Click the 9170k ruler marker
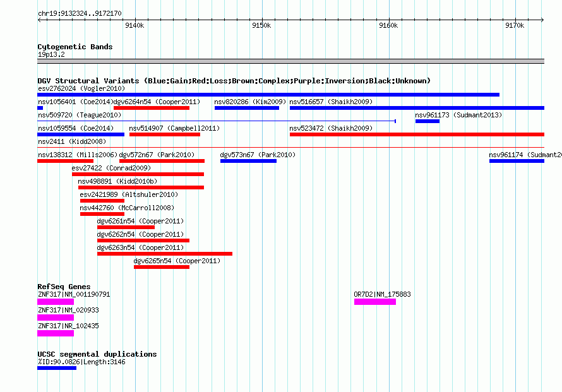Image resolution: width=562 pixels, height=392 pixels. (515, 25)
